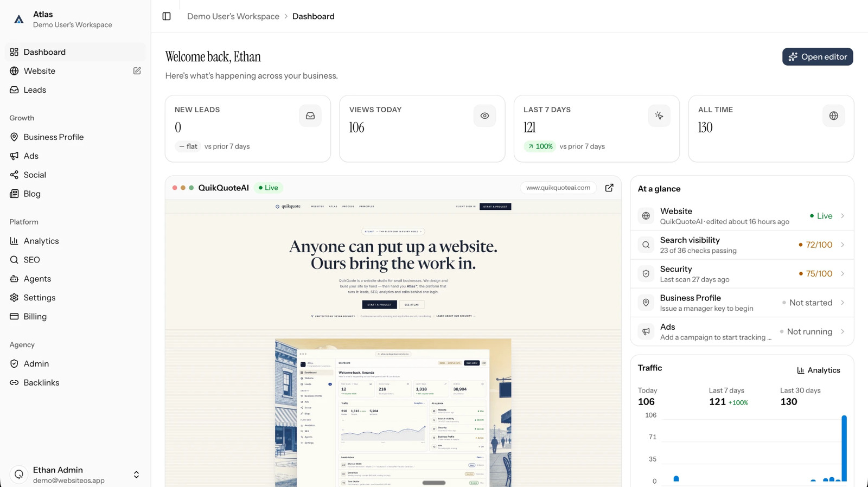868x487 pixels.
Task: Select Billing in the sidebar
Action: pos(75,317)
